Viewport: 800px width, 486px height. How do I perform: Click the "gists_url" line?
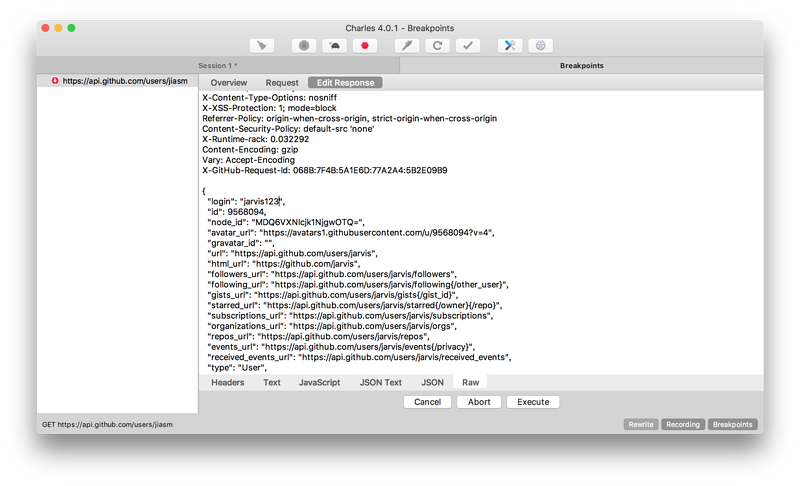pyautogui.click(x=333, y=295)
